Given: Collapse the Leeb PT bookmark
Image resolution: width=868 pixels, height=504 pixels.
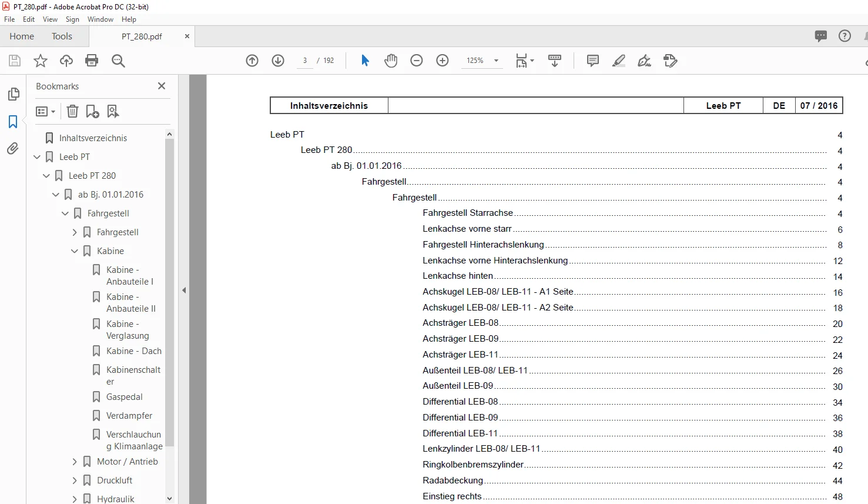Looking at the screenshot, I should click(37, 157).
